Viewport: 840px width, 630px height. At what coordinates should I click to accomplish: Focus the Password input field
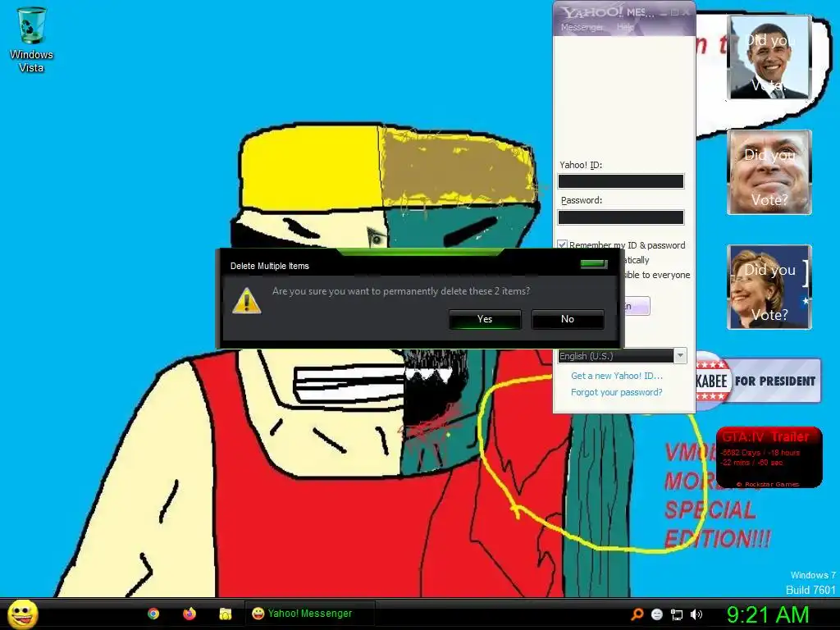621,217
